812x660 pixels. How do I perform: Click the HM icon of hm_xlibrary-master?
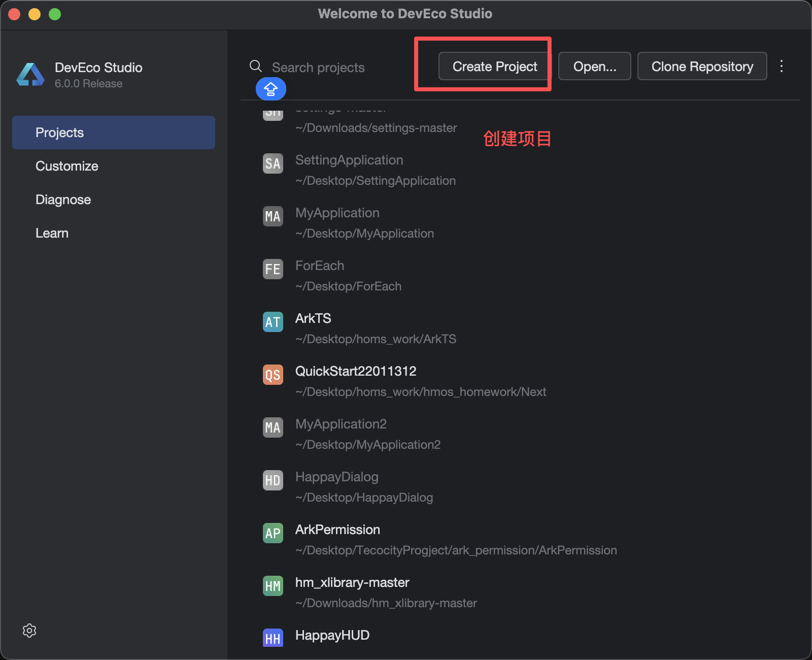click(x=273, y=586)
